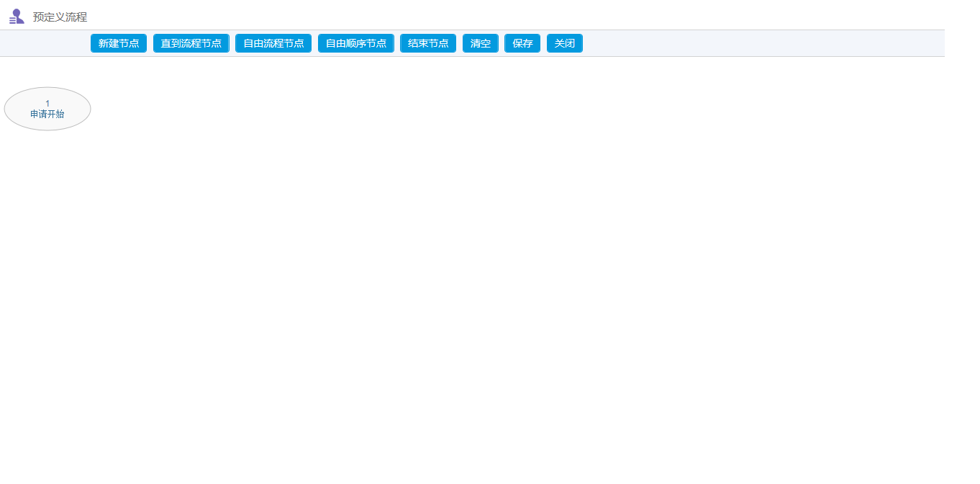Click the 申请开始 label text in the node
The image size is (980, 484).
47,114
